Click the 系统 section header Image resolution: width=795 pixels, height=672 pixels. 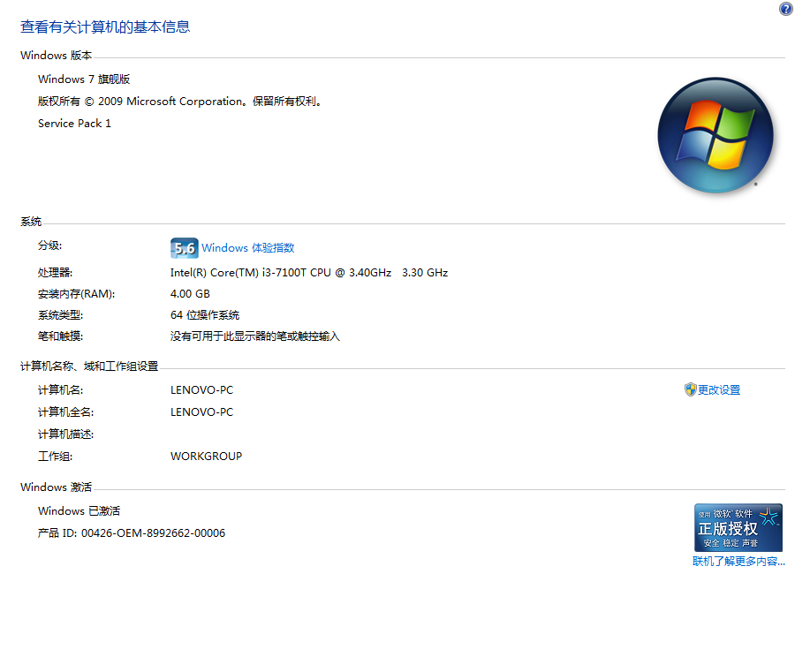click(31, 222)
